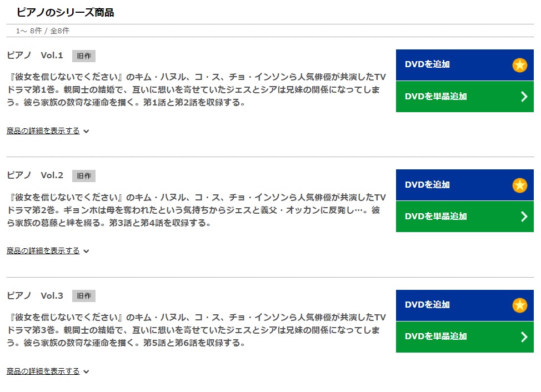541x392 pixels.
Task: Click the star icon for Vol.3
Action: point(519,305)
